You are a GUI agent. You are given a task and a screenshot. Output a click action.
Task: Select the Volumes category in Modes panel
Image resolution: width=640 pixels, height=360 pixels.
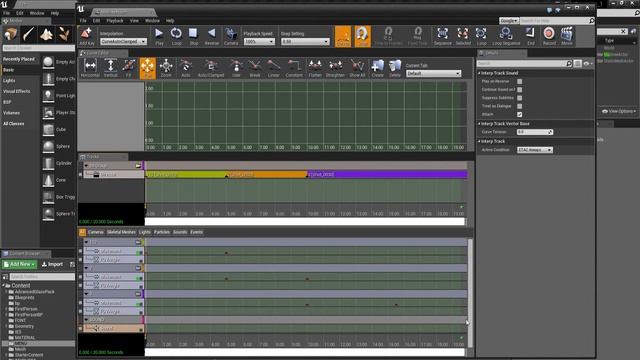pyautogui.click(x=11, y=113)
